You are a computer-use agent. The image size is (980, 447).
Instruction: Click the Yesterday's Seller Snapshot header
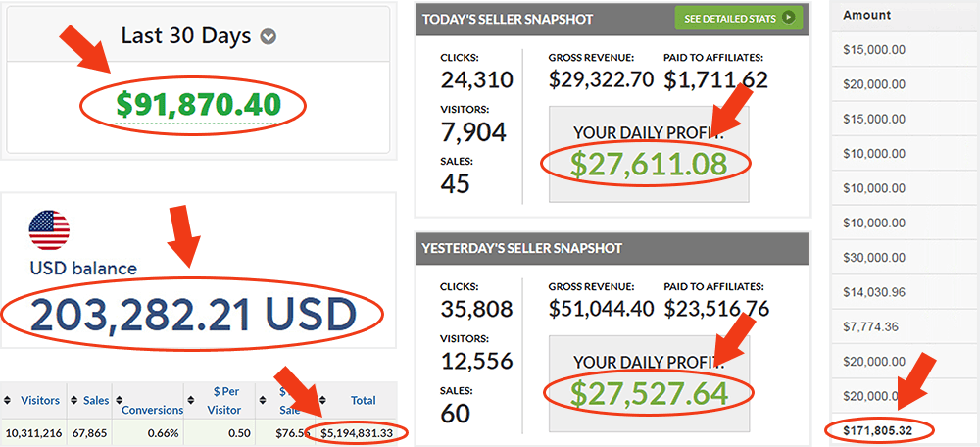click(521, 248)
